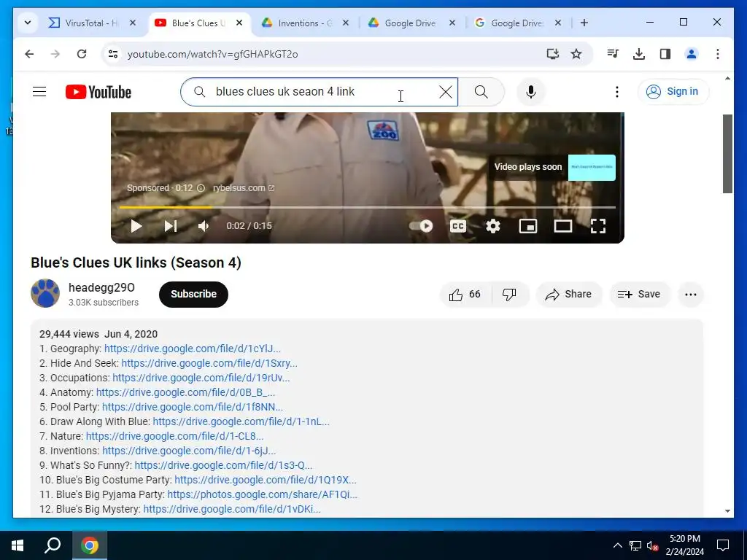747x560 pixels.
Task: Toggle the autoplay switch
Action: point(421,226)
